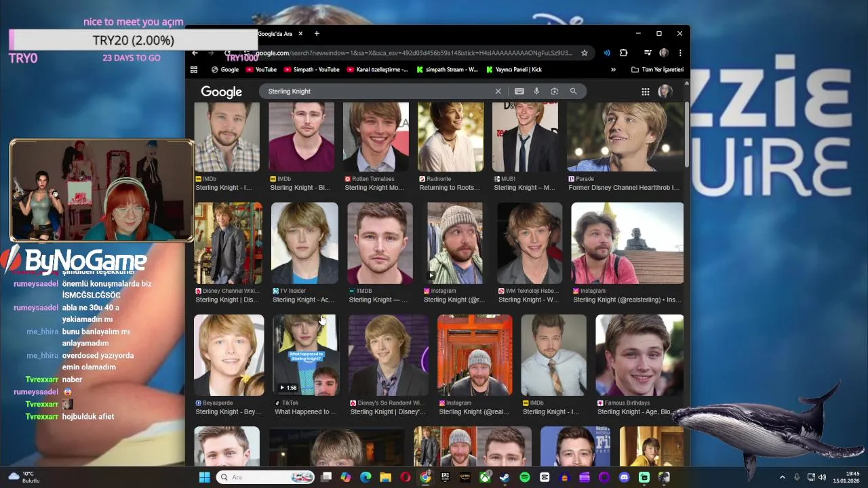Expand the bookmarks bar overflow chevron

pos(613,69)
